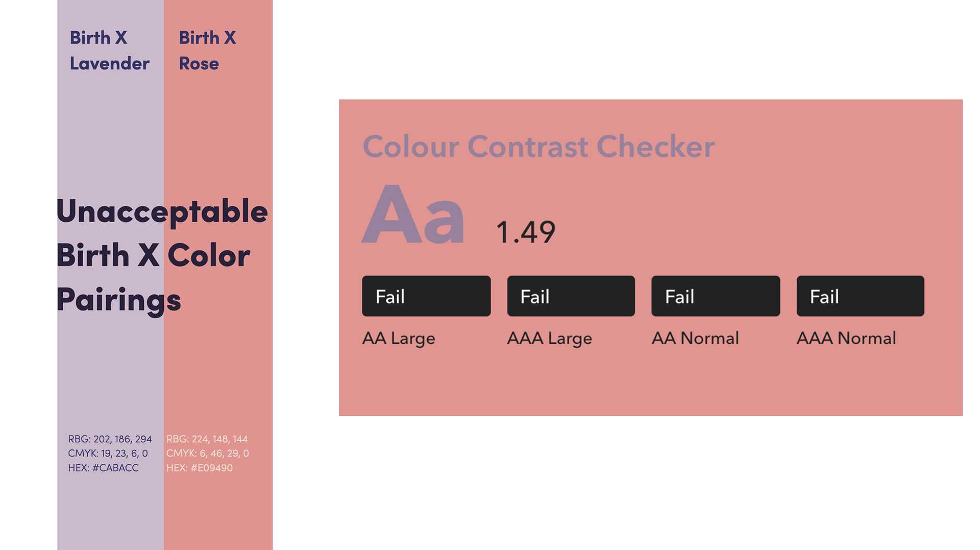Screen dimensions: 980x550
Task: Click the AAA Large label
Action: point(549,339)
